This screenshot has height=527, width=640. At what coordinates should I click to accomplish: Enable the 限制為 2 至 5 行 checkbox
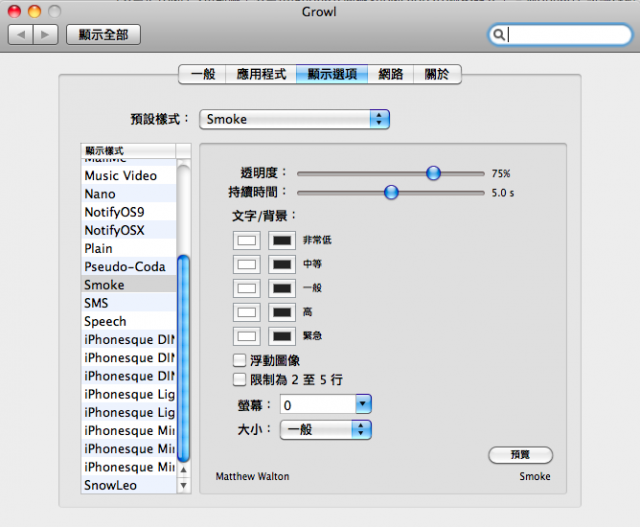pyautogui.click(x=239, y=380)
